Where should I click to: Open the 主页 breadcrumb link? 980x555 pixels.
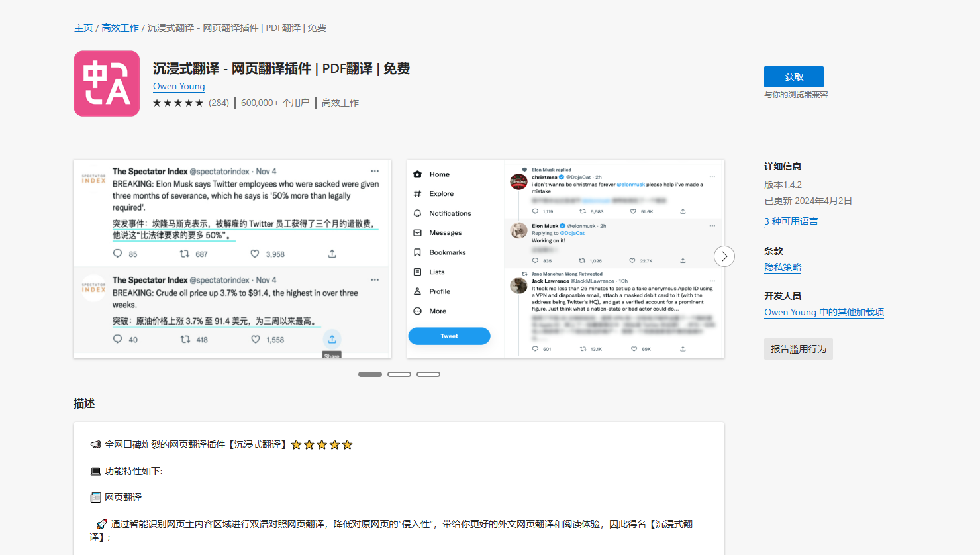coord(83,28)
